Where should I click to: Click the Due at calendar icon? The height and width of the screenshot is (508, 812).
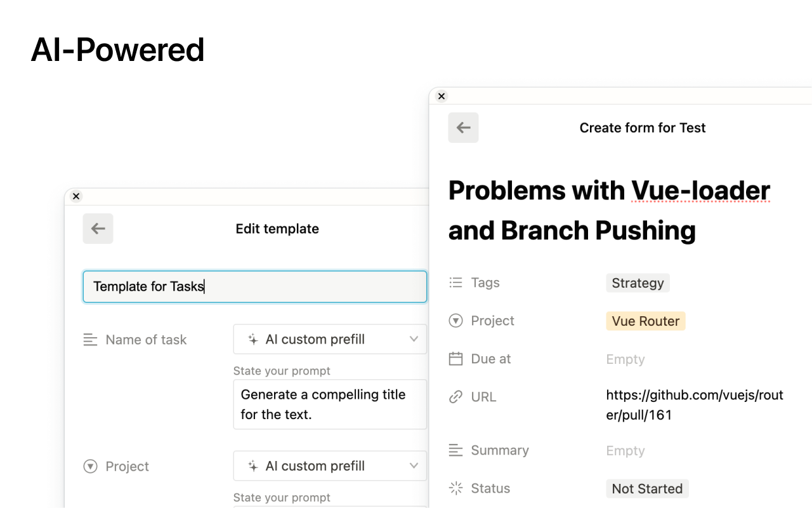(x=455, y=359)
